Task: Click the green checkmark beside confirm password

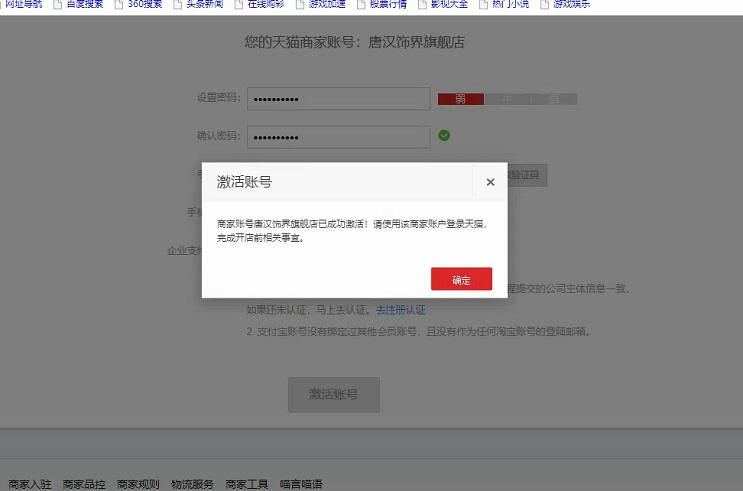Action: pos(444,136)
